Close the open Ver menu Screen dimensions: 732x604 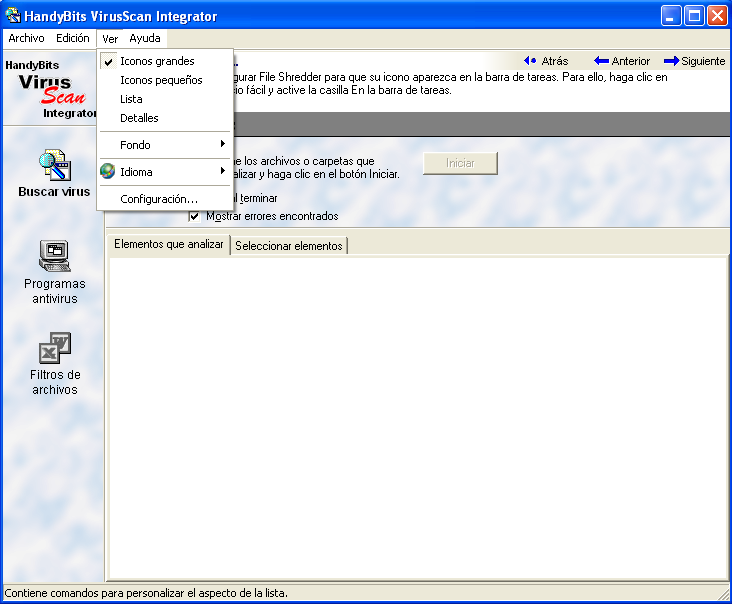(x=110, y=39)
